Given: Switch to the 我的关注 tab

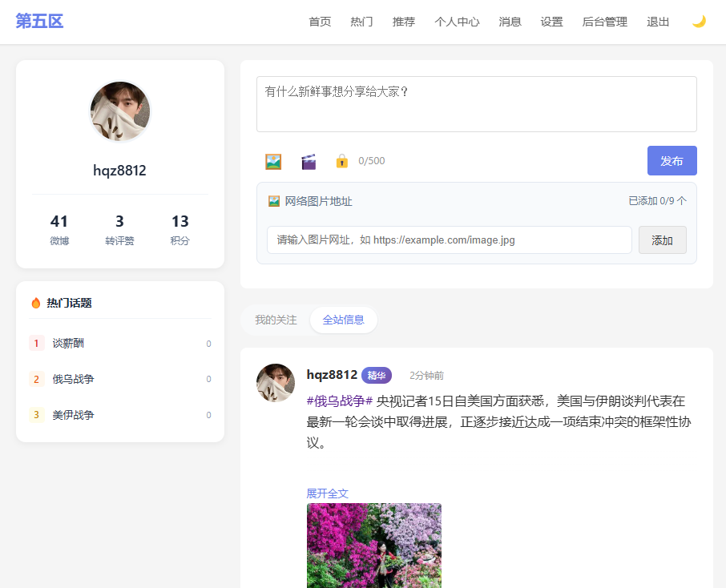Looking at the screenshot, I should pyautogui.click(x=276, y=320).
